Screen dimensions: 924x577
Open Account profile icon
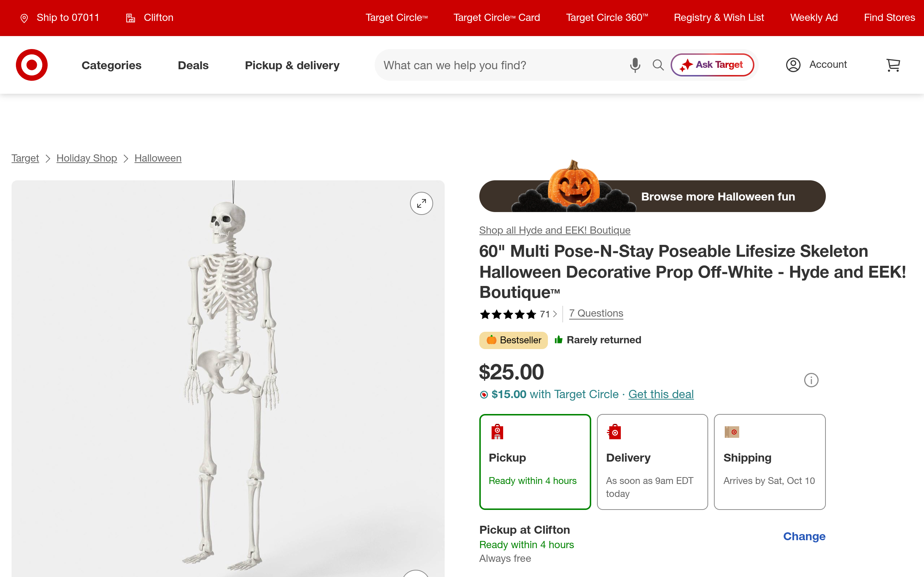coord(793,65)
